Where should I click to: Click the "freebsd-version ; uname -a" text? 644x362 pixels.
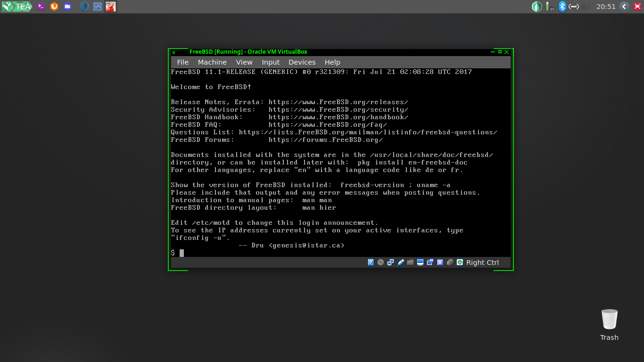395,185
